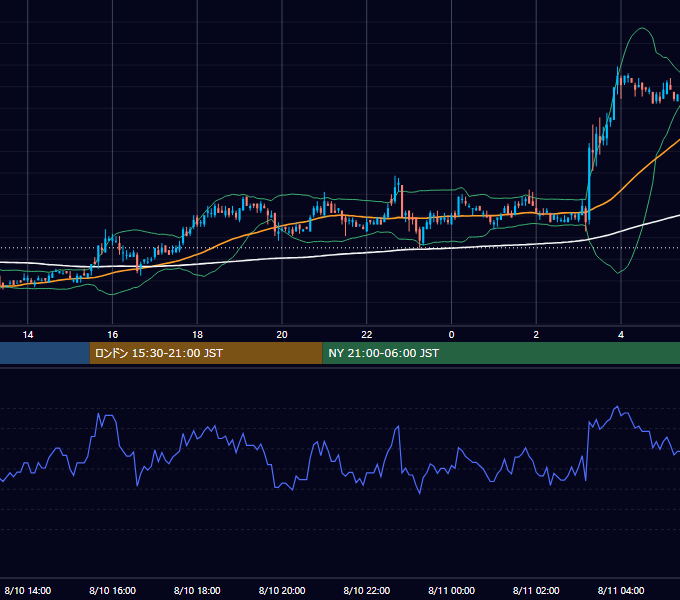Click the 8/10 14:00 date label
The width and height of the screenshot is (680, 600).
pos(28,590)
